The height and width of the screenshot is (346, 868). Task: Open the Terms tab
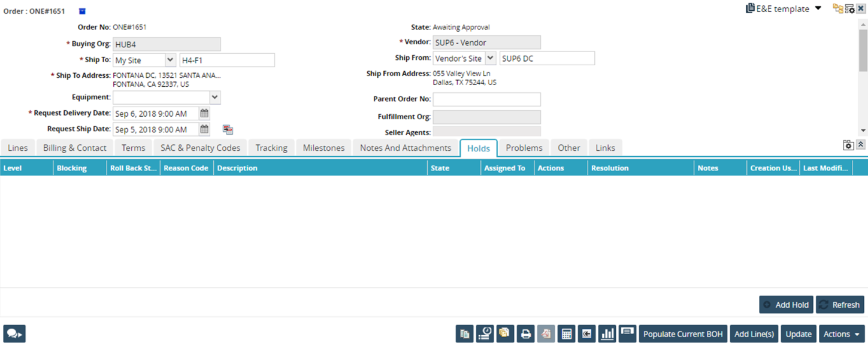tap(133, 148)
